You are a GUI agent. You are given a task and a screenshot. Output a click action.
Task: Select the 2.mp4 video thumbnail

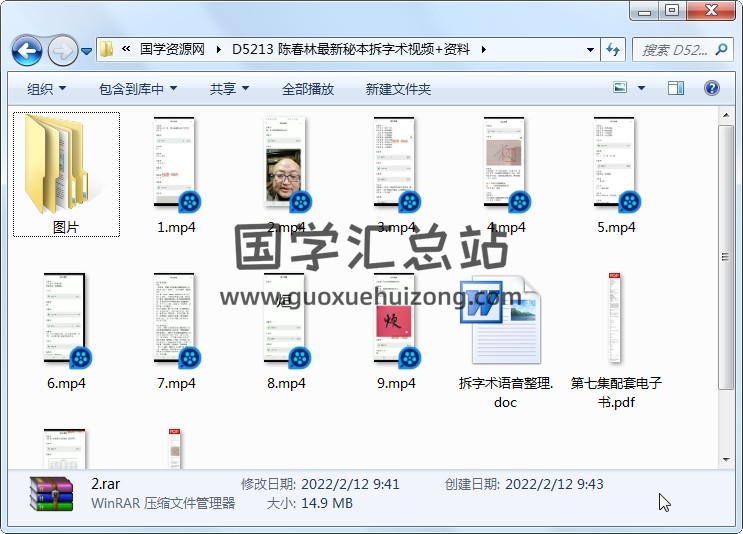tap(286, 165)
